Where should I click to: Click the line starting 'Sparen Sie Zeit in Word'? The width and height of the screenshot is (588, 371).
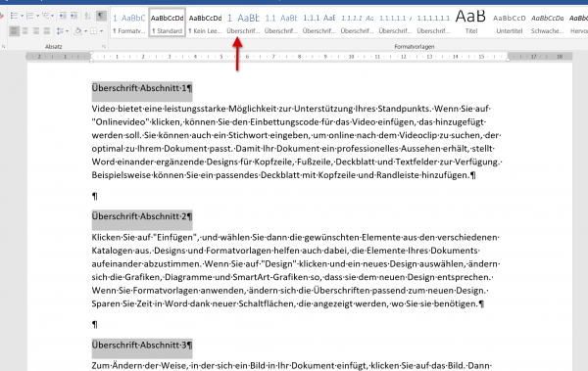[x=287, y=303]
